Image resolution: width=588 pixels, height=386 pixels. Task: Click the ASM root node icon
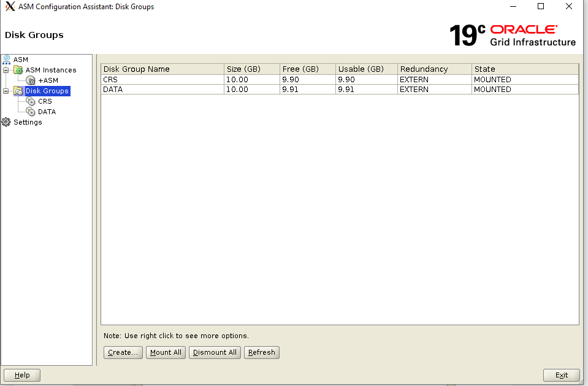(6, 60)
